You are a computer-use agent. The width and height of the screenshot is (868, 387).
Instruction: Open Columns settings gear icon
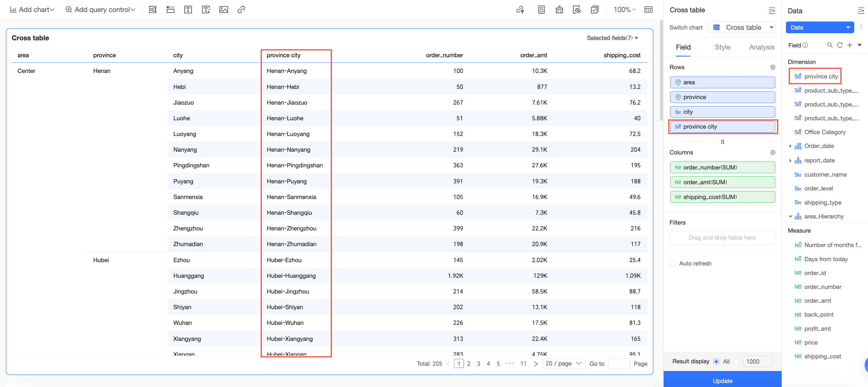coord(773,152)
